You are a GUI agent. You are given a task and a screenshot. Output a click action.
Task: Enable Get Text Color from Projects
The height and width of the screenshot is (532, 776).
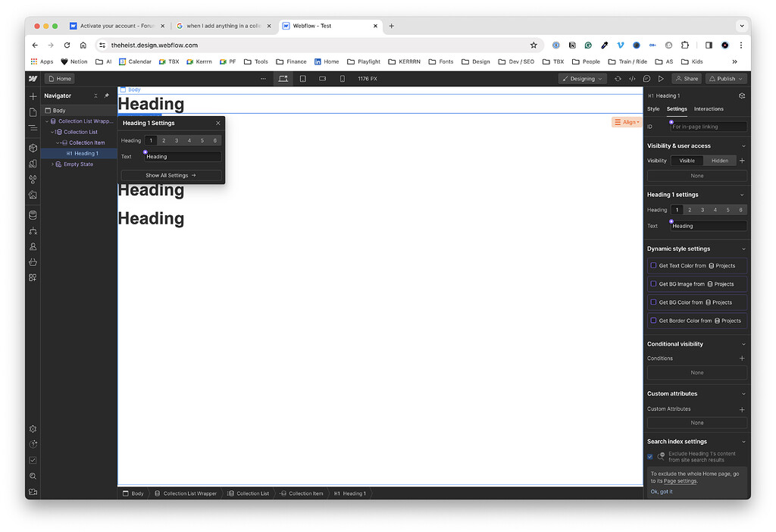click(653, 266)
